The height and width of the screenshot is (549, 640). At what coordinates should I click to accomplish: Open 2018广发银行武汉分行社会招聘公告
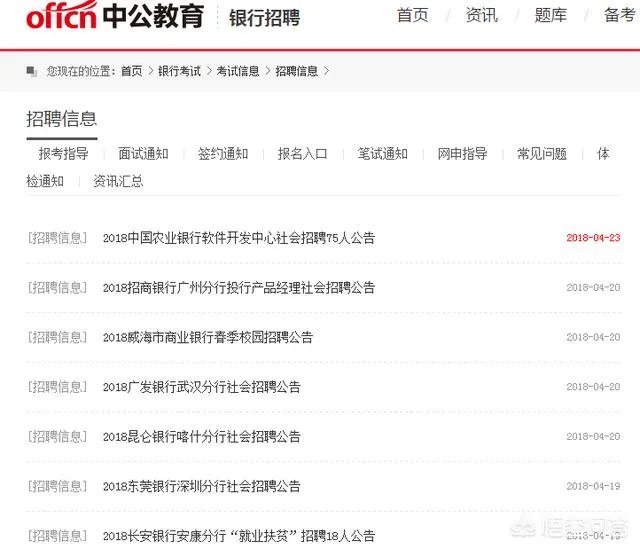point(202,387)
